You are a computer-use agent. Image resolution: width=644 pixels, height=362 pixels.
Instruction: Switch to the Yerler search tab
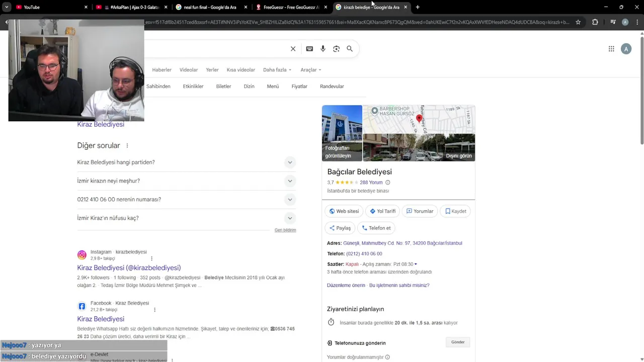[212, 70]
